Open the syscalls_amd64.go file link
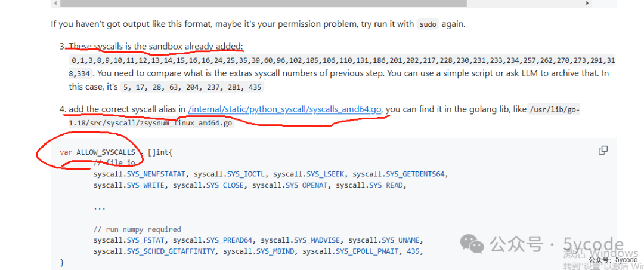Viewport: 644px width, 270px height. pos(286,109)
